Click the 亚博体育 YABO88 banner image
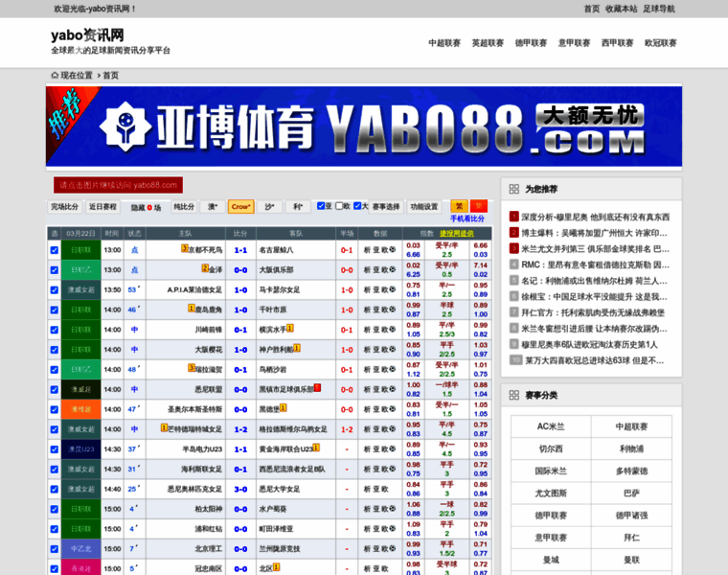728x575 pixels. click(x=364, y=126)
